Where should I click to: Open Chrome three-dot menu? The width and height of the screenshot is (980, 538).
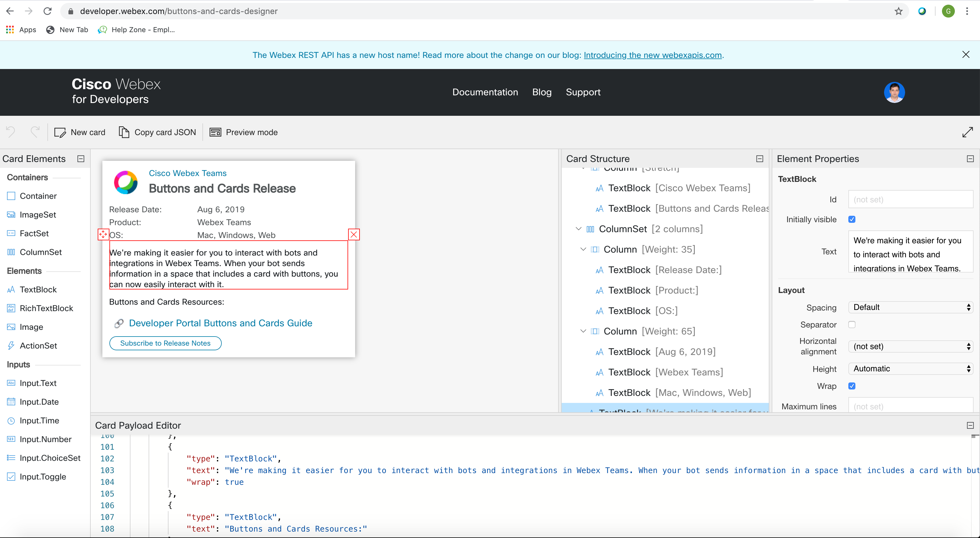click(967, 11)
